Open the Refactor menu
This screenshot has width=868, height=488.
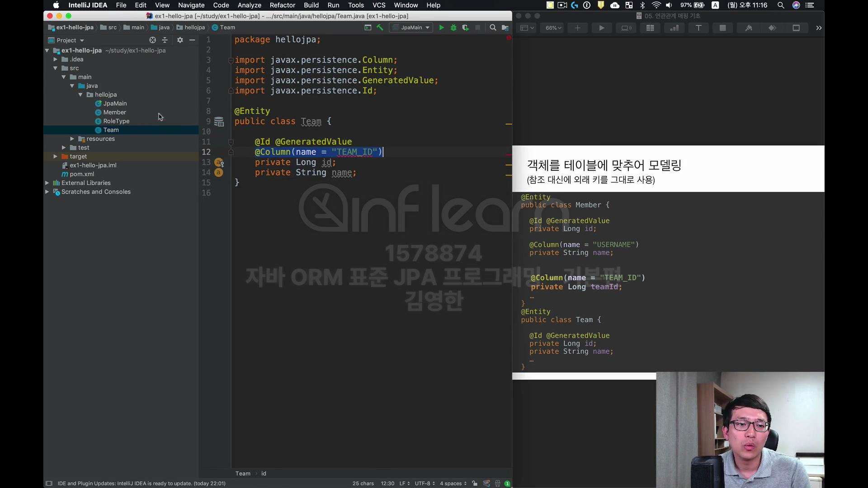coord(282,5)
